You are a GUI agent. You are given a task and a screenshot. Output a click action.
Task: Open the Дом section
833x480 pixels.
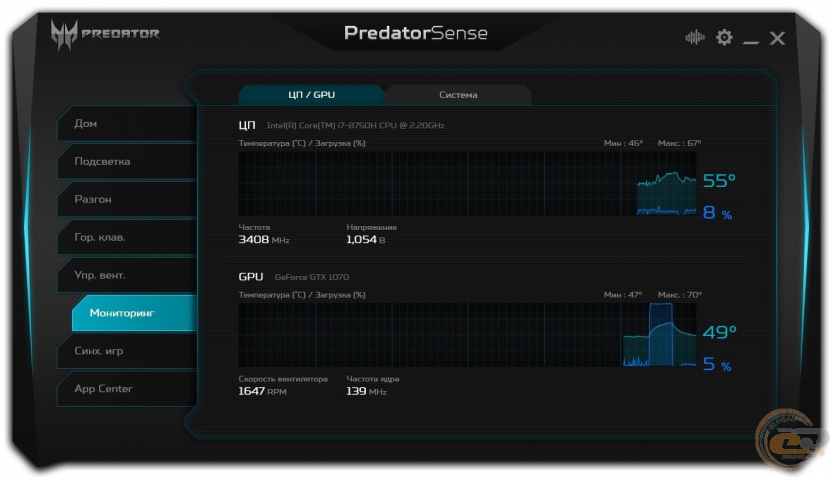point(126,124)
